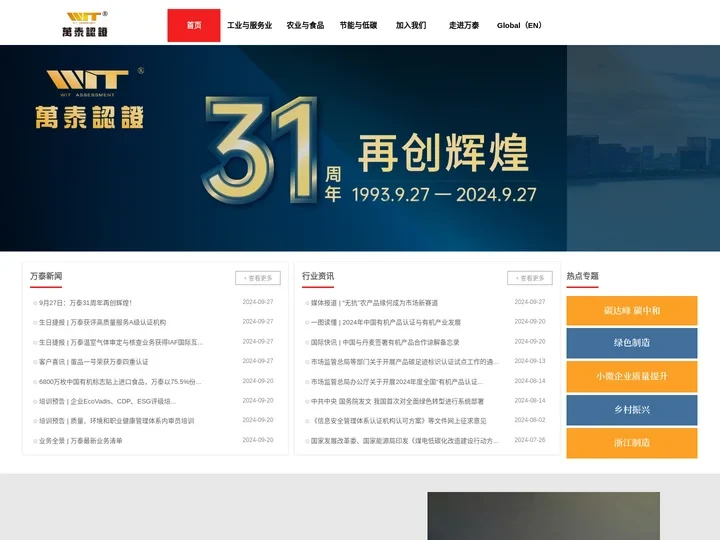Click the 行业资讯 section heading
720x540 pixels.
click(x=318, y=276)
